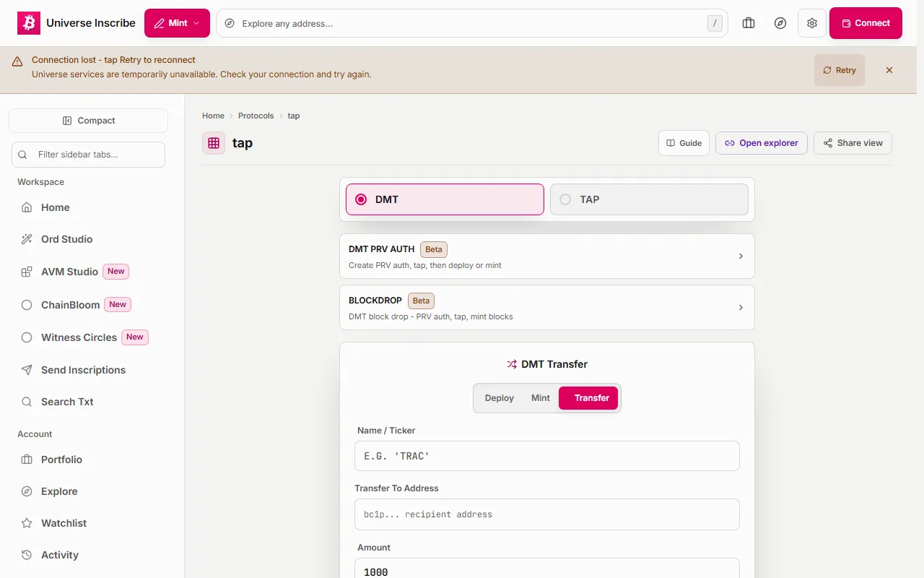Click the Activity history icon
Viewport: 924px width, 578px height.
pos(27,555)
